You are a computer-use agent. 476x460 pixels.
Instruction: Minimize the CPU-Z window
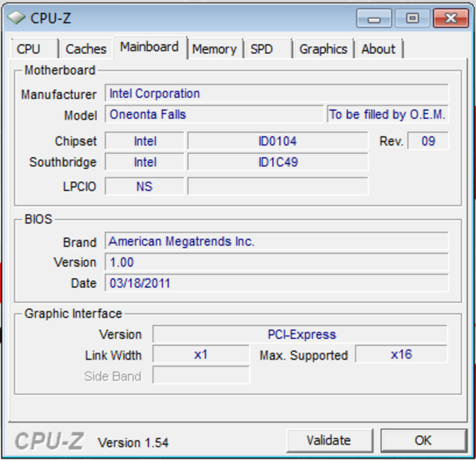[374, 18]
